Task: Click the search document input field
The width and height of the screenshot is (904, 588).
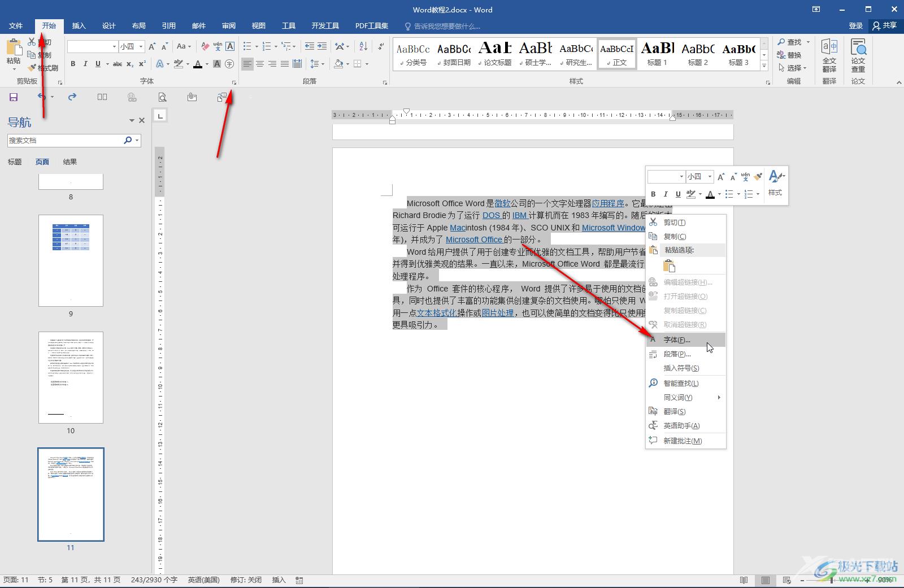Action: [x=65, y=140]
